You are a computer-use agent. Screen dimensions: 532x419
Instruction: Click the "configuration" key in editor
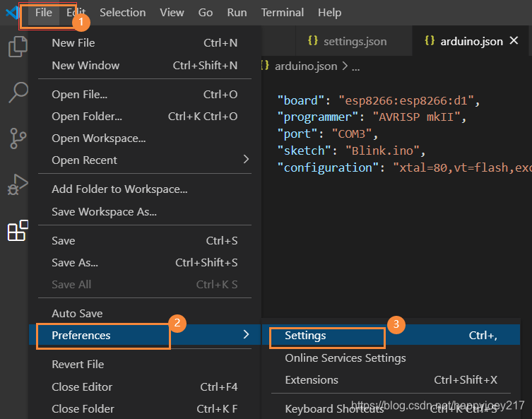click(328, 168)
